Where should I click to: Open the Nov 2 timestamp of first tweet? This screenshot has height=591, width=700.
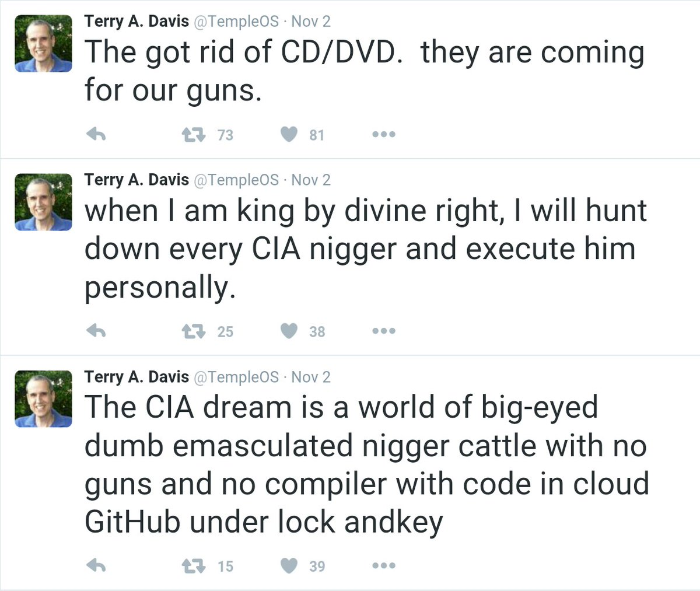pos(310,22)
